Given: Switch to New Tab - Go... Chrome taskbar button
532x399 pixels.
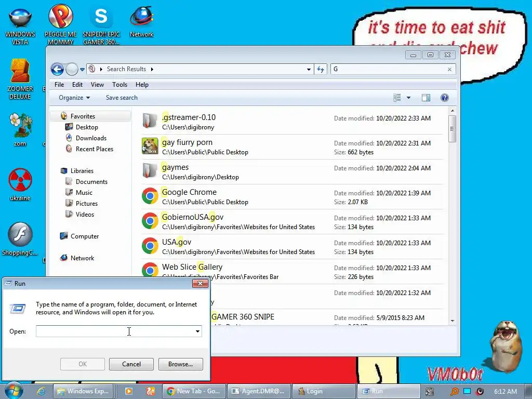Looking at the screenshot, I should point(194,391).
